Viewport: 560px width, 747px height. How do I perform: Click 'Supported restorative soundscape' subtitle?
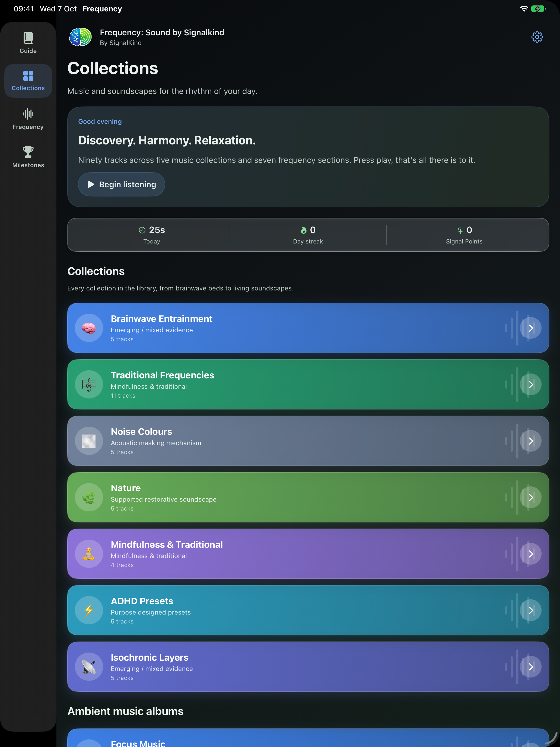pyautogui.click(x=163, y=499)
